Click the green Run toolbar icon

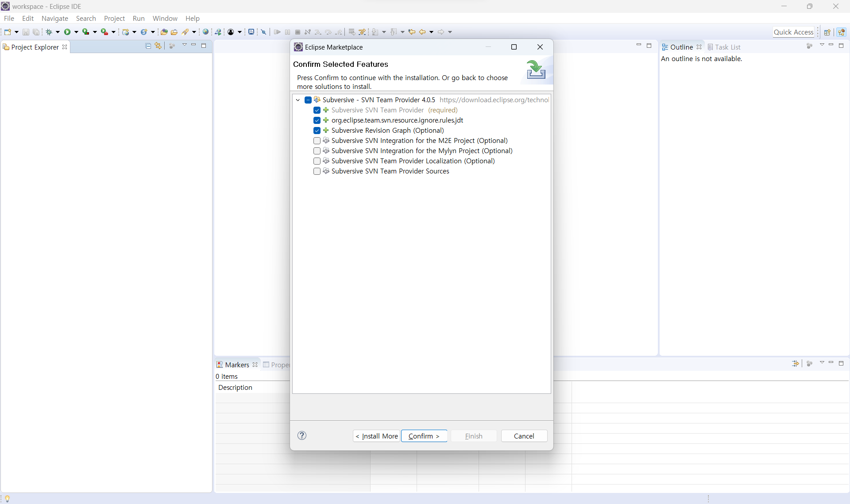(x=67, y=32)
